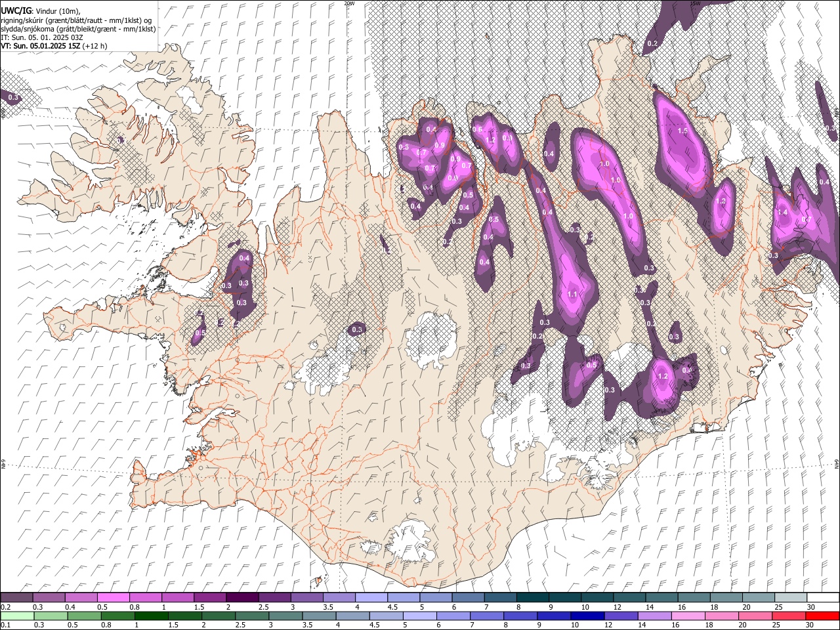
Task: Click the 'IT: Sun. 05. 01. 2025 03Z' line
Action: [41, 37]
